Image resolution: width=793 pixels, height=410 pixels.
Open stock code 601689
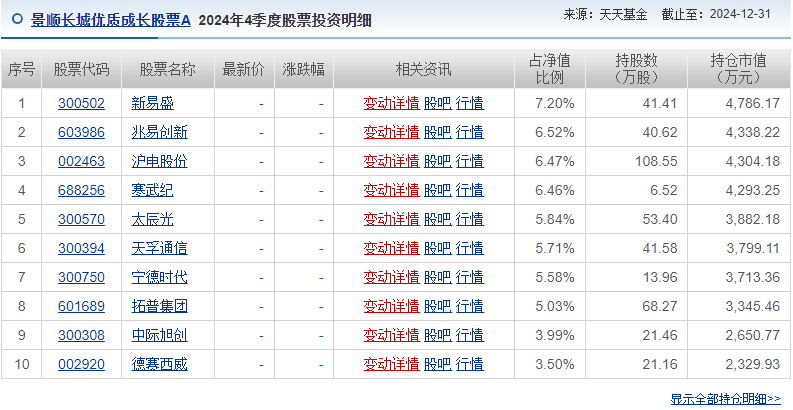tap(81, 306)
